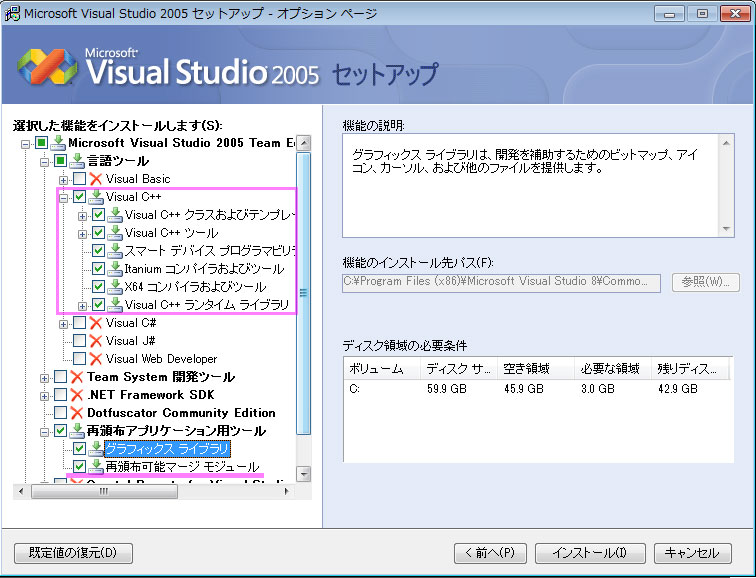The width and height of the screenshot is (756, 578).
Task: Click the red X icon beside Dotfuscator Community Edition
Action: click(x=77, y=413)
